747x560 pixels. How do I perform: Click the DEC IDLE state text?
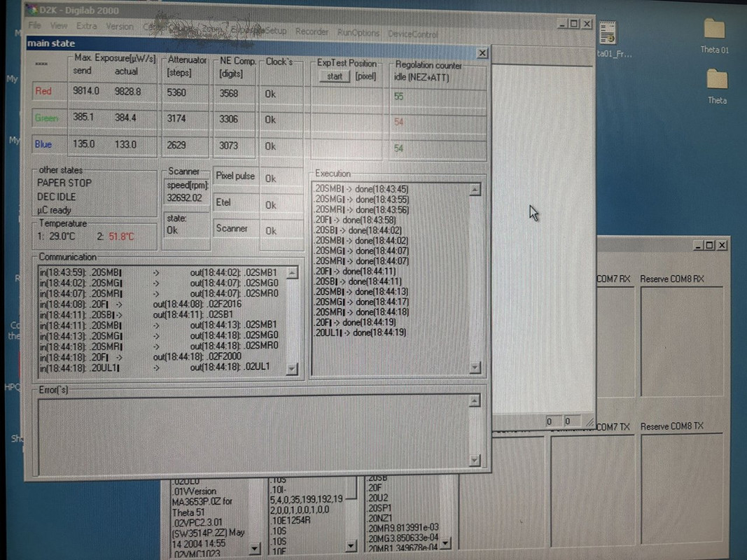[56, 197]
